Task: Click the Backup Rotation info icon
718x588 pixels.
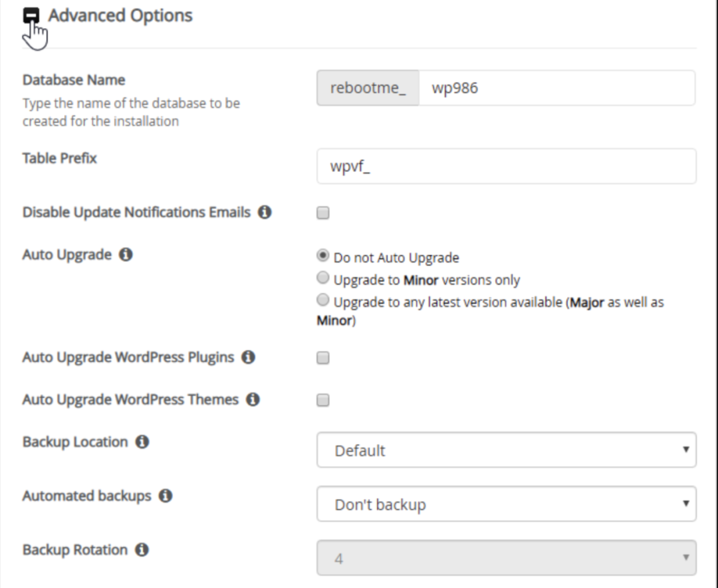Action: pyautogui.click(x=142, y=550)
